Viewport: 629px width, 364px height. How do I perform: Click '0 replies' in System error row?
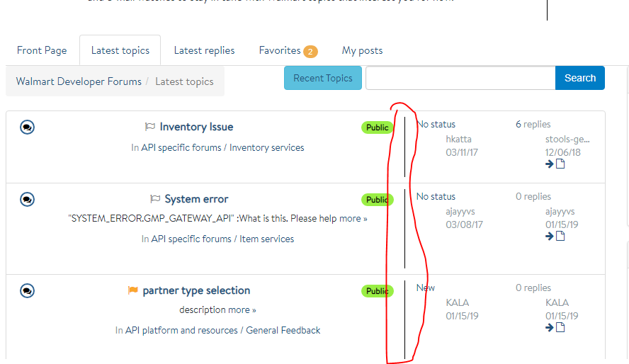[x=533, y=196]
